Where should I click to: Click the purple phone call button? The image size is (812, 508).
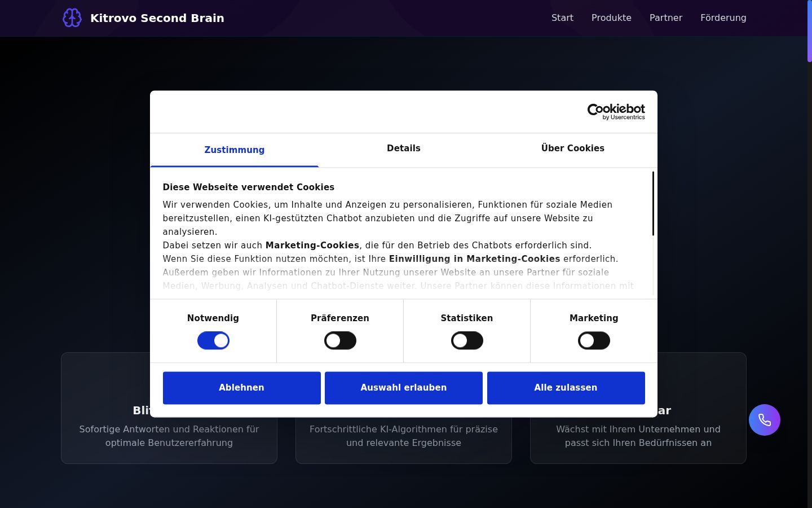pos(764,420)
